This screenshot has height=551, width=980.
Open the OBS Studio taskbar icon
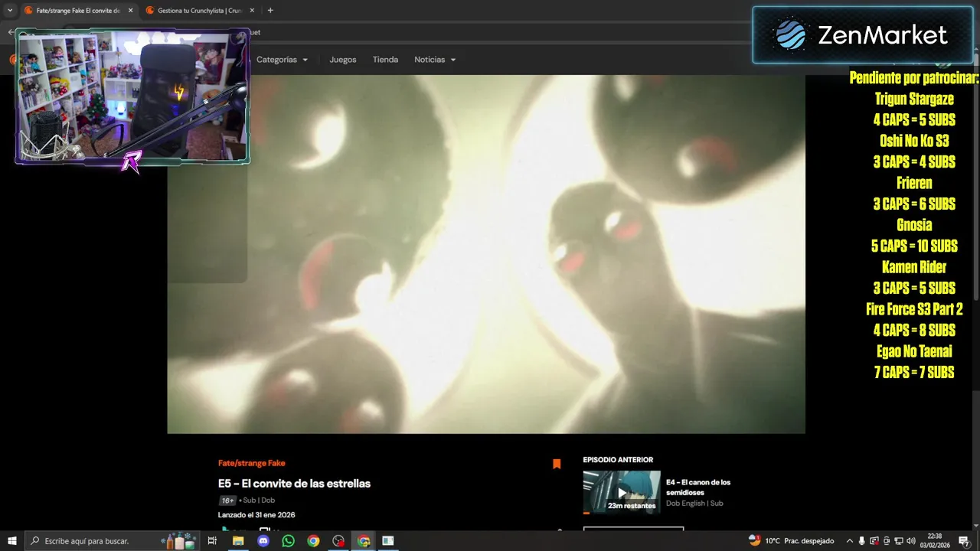pos(338,540)
